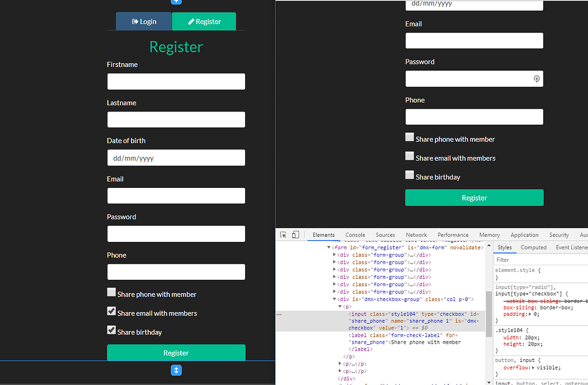Click the Filter input in Styles panel
The height and width of the screenshot is (385, 588).
[x=517, y=259]
